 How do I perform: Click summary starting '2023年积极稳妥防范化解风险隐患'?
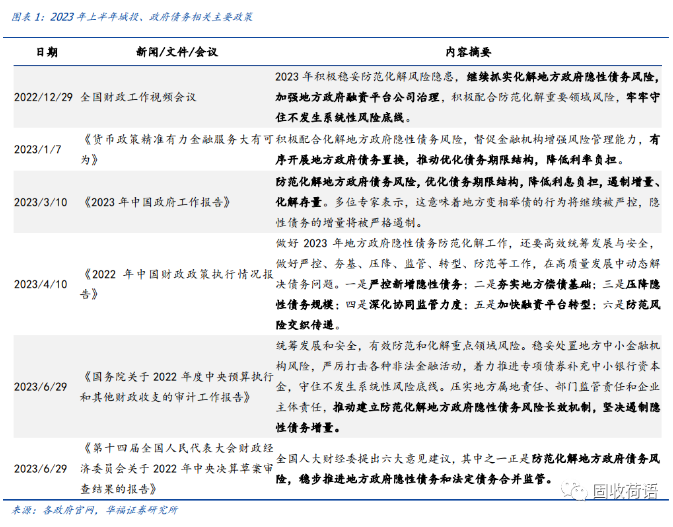click(468, 97)
